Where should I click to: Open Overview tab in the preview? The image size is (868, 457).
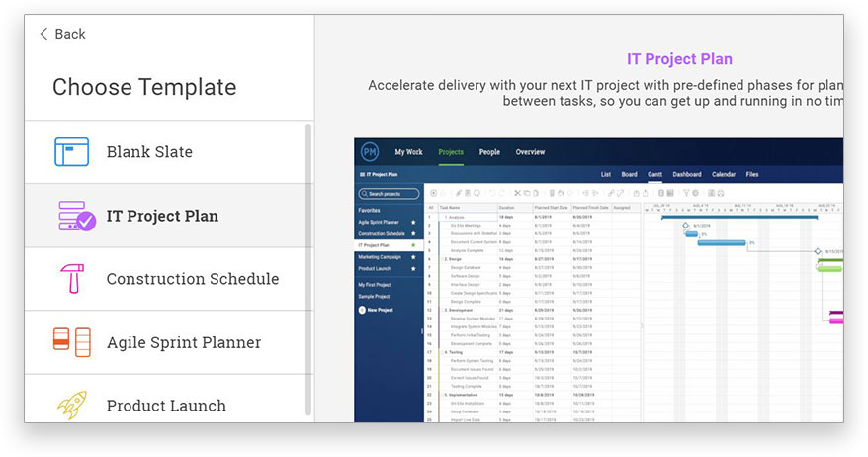(530, 151)
